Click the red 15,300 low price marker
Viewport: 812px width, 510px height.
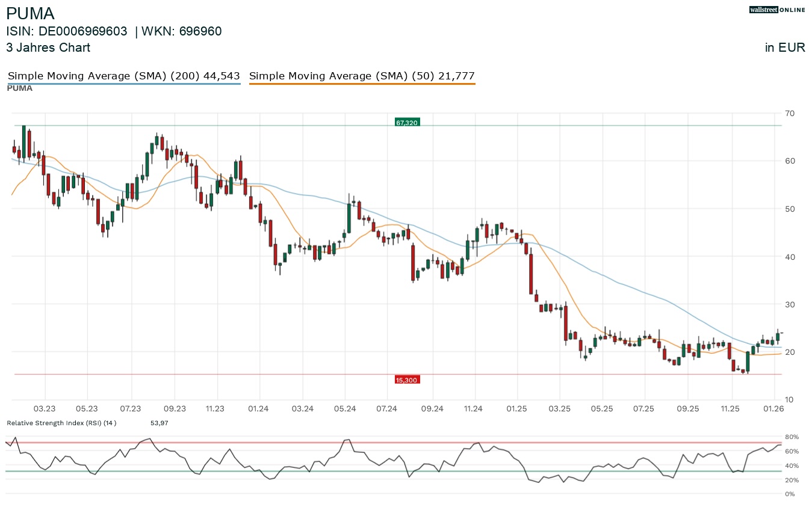coord(406,380)
